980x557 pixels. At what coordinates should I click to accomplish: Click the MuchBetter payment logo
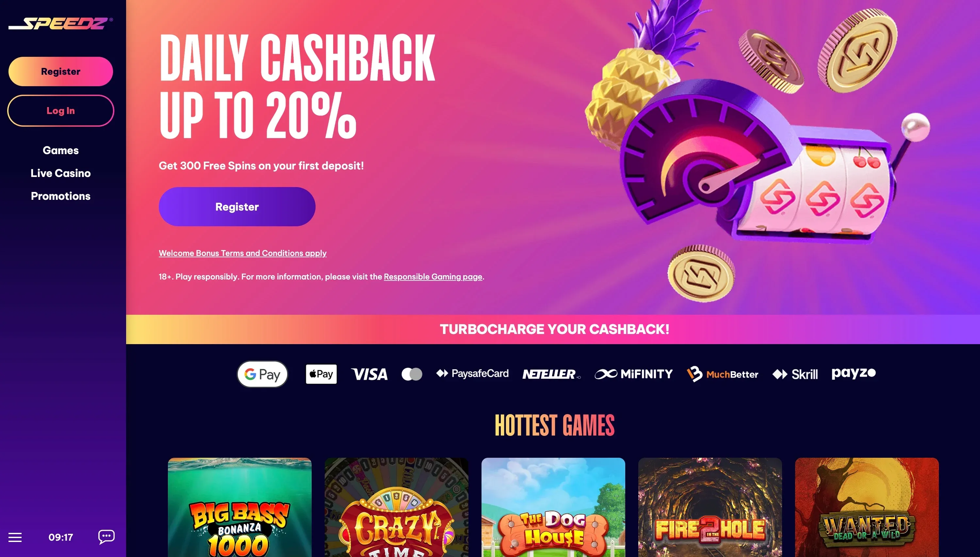click(x=723, y=374)
